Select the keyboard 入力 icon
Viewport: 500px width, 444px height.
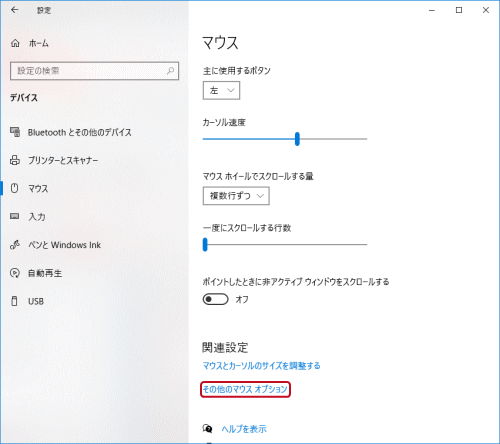tap(14, 216)
